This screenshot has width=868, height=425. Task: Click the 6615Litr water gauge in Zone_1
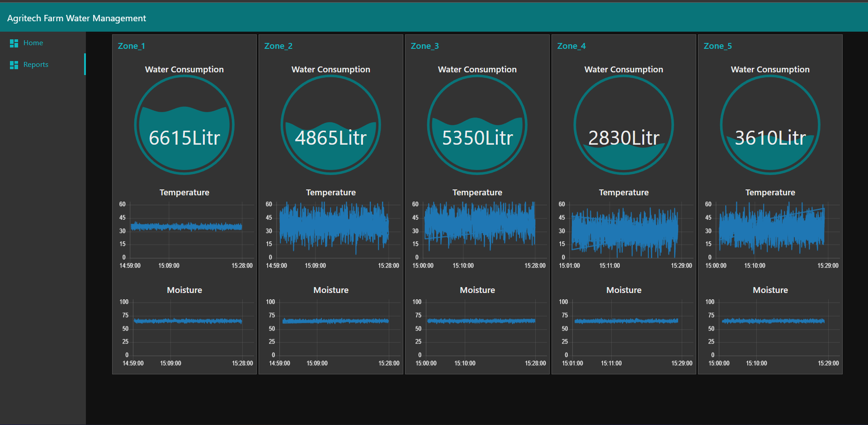(x=184, y=125)
